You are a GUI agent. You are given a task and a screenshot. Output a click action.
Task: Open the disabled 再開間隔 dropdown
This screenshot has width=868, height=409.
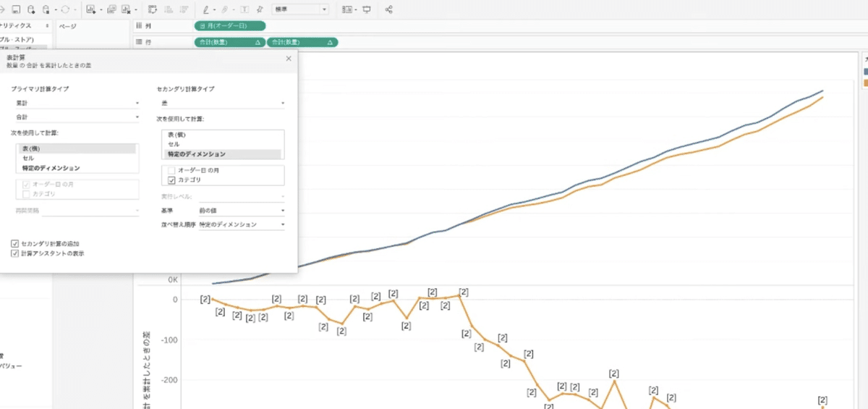[x=90, y=210]
